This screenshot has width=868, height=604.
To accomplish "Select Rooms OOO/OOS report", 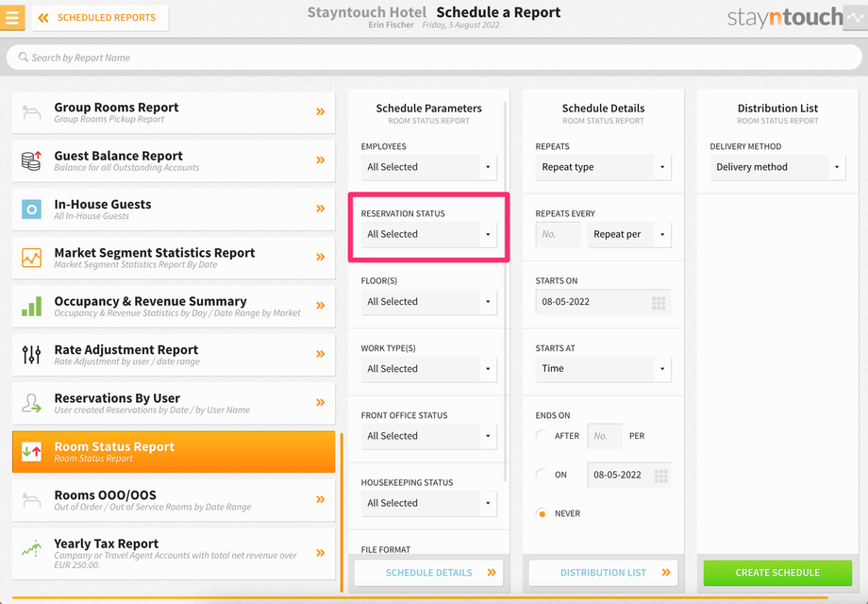I will 174,500.
